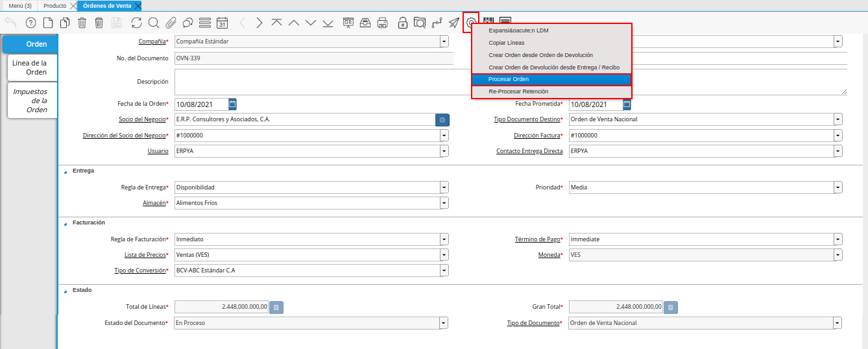Collapse the Facturación section

(64, 223)
